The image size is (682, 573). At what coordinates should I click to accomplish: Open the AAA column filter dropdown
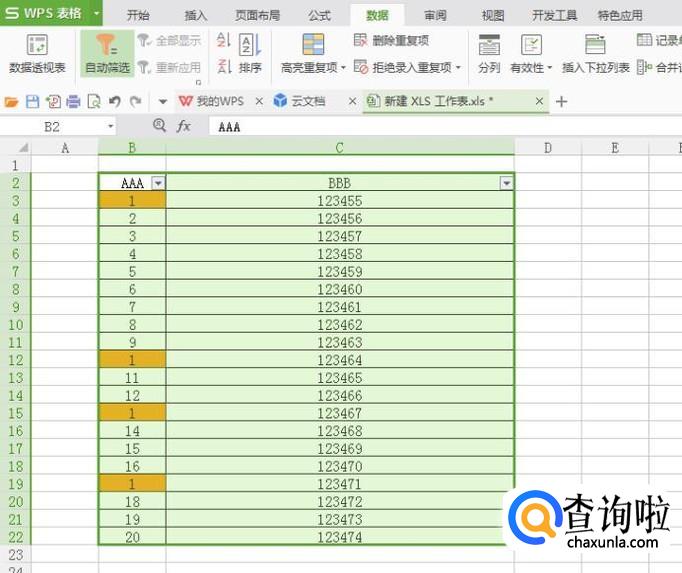point(158,183)
